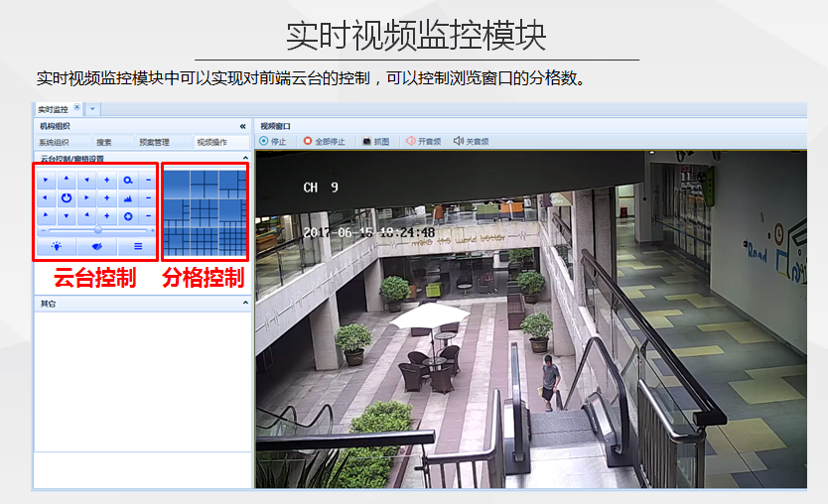This screenshot has height=504, width=828.
Task: Open the dropdown arrow beside 实时监控 tab
Action: click(92, 109)
